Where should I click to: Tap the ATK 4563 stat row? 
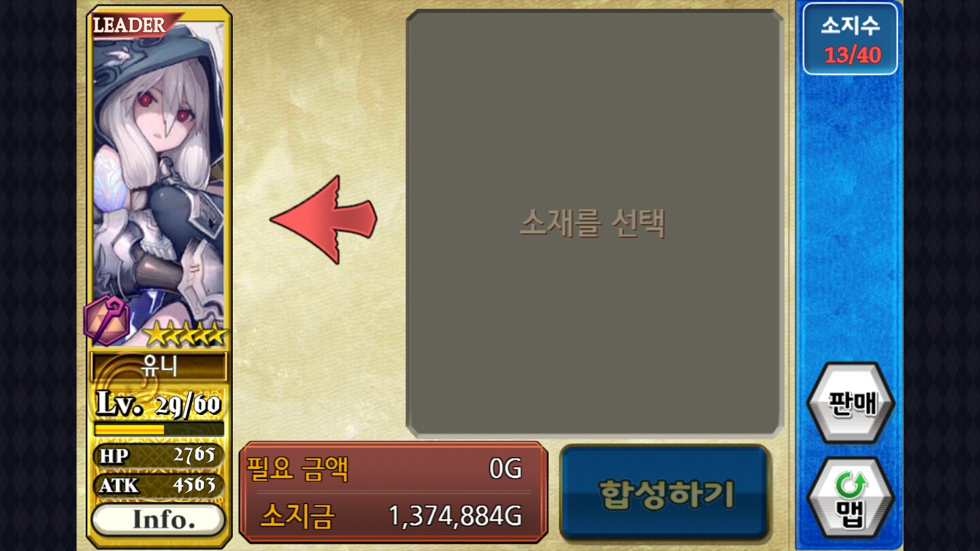[159, 485]
